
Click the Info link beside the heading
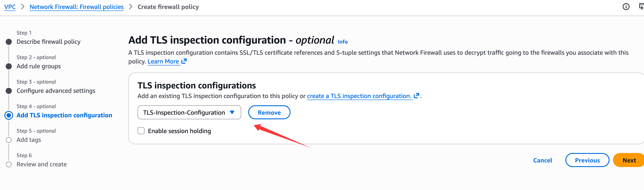point(343,42)
